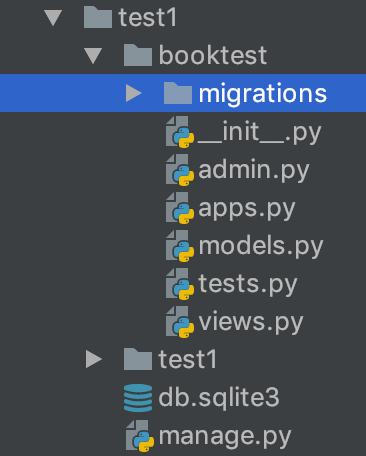
Task: Select the booktest folder name
Action: pyautogui.click(x=213, y=55)
